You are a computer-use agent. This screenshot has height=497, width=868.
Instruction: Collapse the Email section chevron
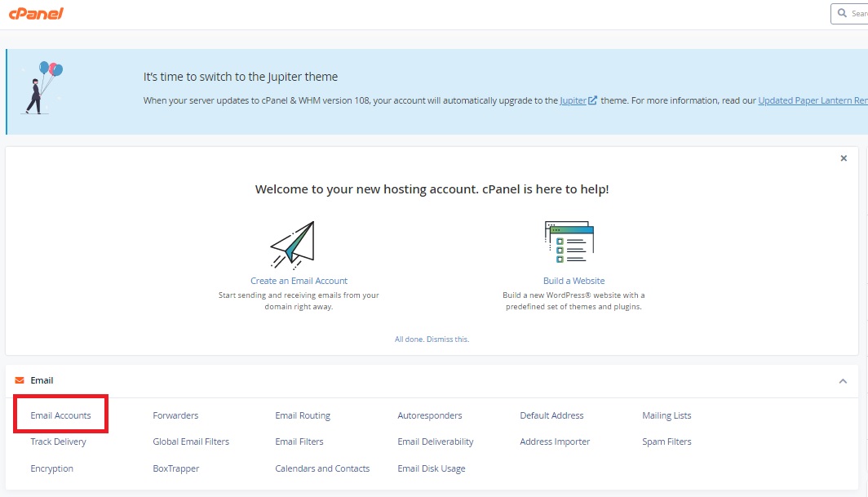pyautogui.click(x=843, y=381)
